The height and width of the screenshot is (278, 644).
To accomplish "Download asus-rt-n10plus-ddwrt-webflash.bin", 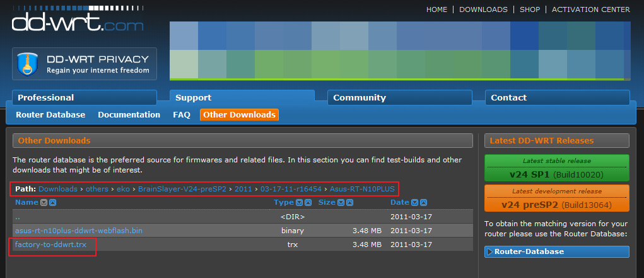I will coord(79,231).
